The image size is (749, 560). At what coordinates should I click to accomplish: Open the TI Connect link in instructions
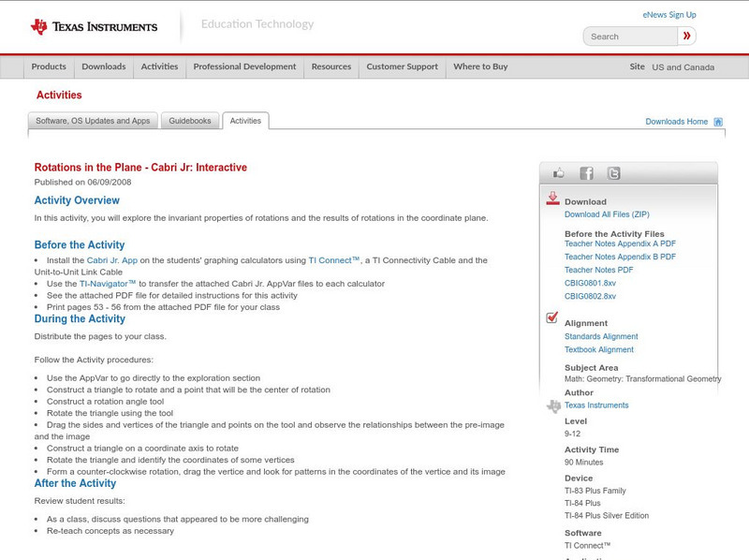pyautogui.click(x=333, y=260)
